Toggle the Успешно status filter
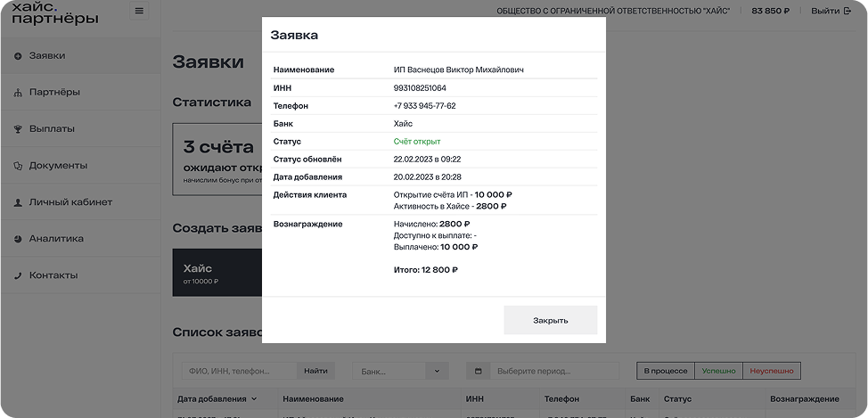This screenshot has width=868, height=418. click(x=718, y=371)
